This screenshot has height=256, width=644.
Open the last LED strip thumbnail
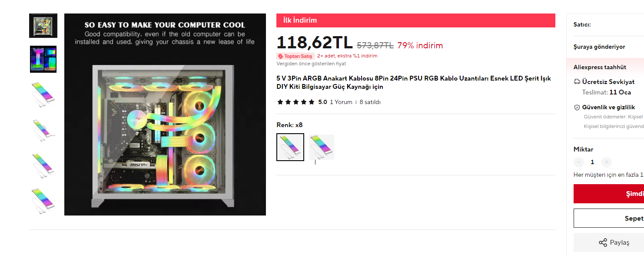click(43, 200)
